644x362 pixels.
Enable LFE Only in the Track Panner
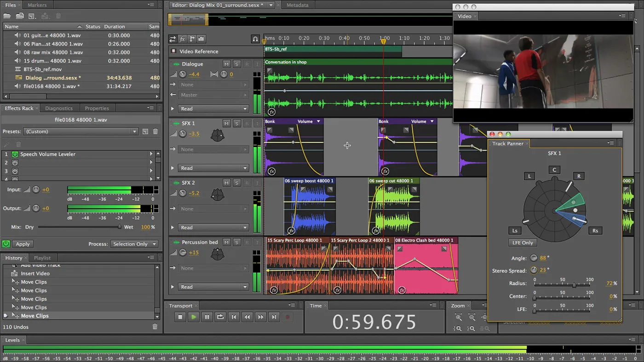click(522, 243)
